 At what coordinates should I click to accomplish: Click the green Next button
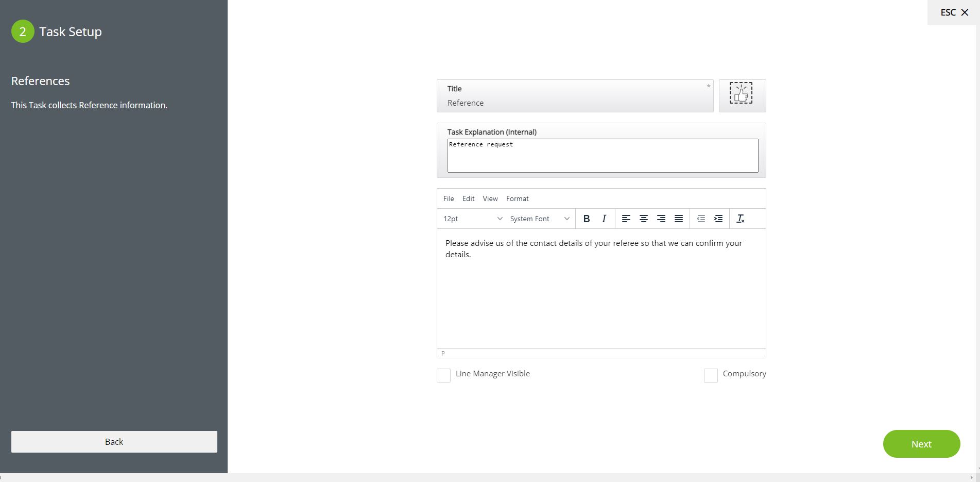pos(921,444)
